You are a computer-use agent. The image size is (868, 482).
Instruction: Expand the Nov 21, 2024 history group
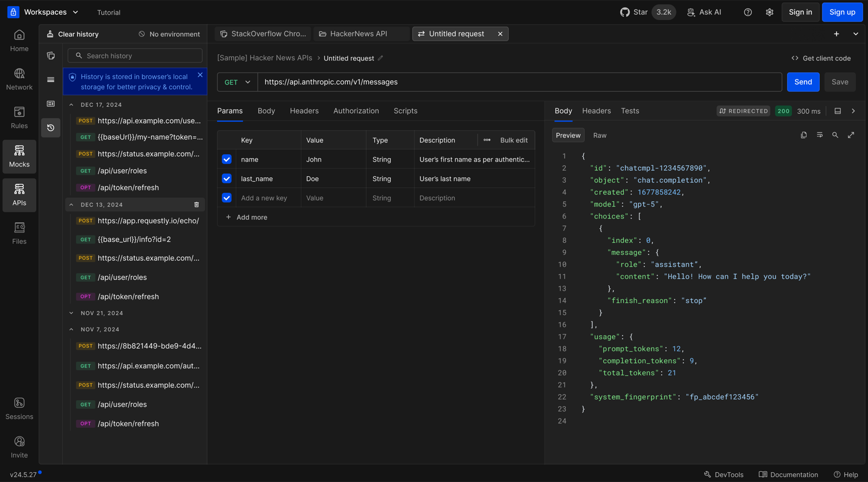click(x=71, y=313)
